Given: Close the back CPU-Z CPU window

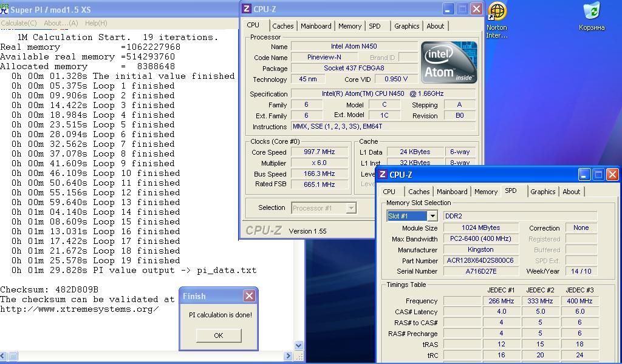Looking at the screenshot, I should 476,8.
